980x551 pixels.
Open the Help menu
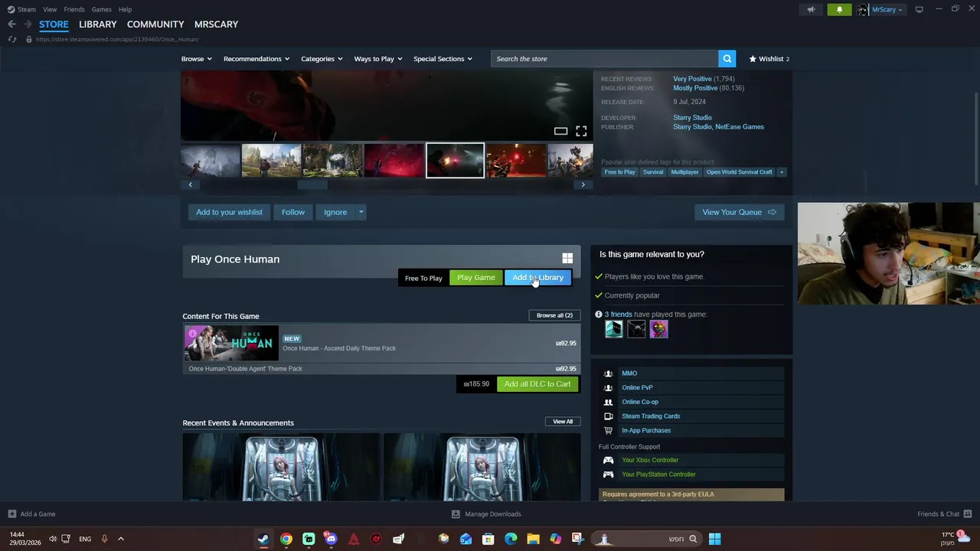coord(125,9)
